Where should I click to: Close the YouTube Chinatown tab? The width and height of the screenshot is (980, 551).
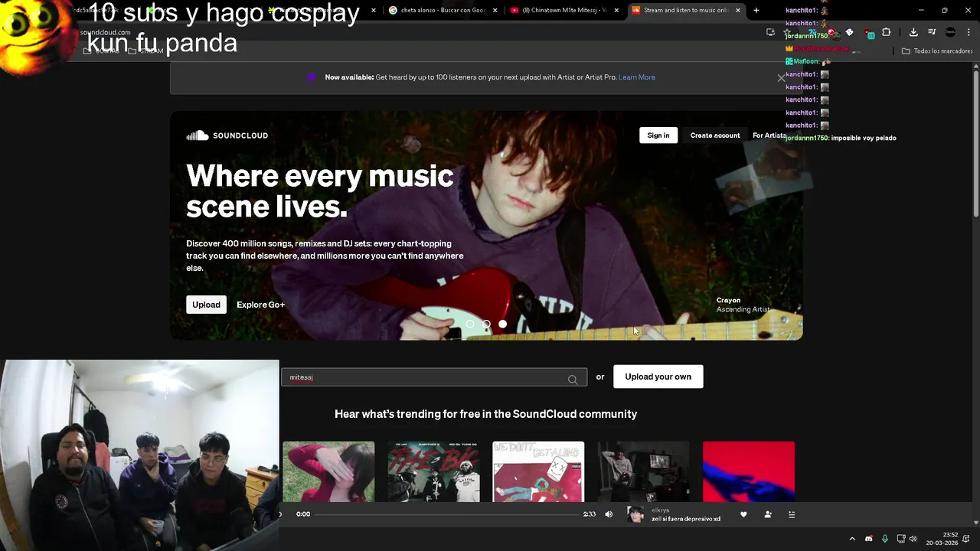[x=616, y=10]
